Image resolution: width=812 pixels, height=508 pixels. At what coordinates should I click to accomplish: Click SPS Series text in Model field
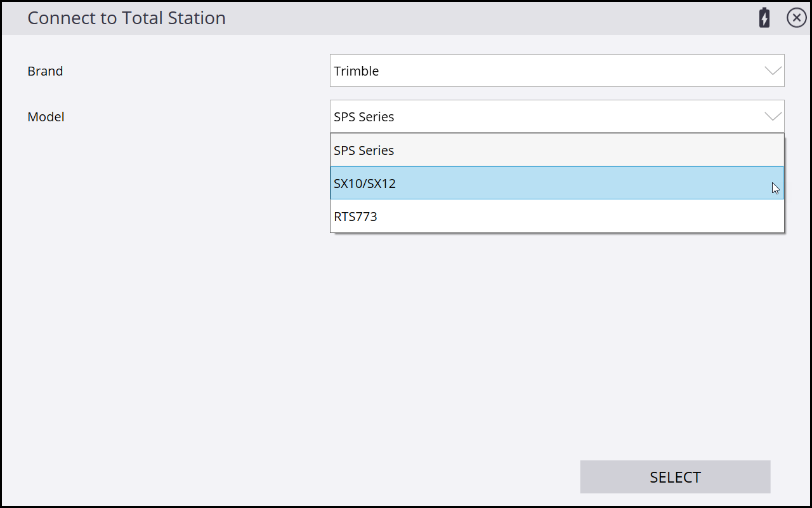click(364, 117)
